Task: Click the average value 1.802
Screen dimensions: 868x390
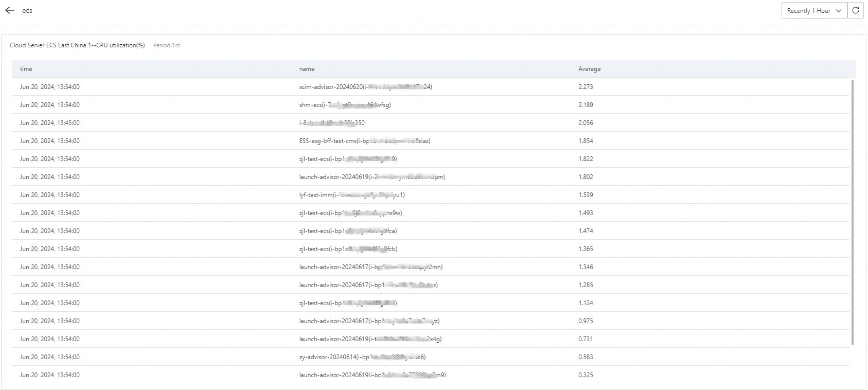Action: point(586,177)
